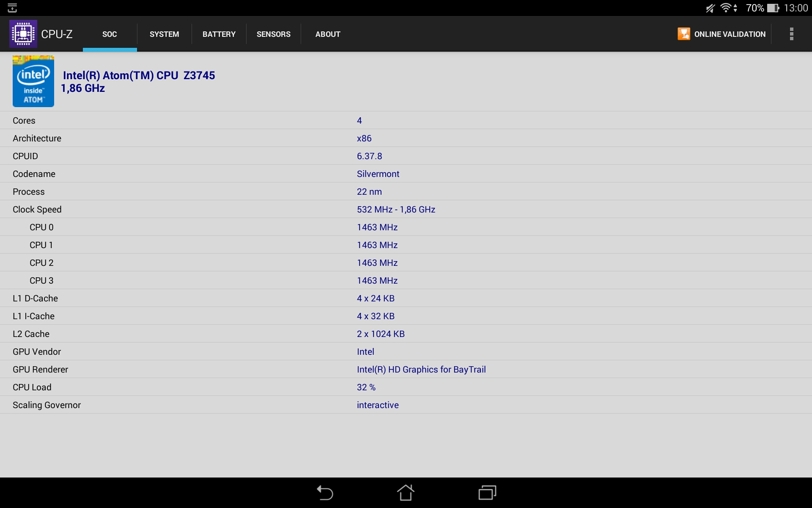Tap the 13:00 clock in status bar
Image resolution: width=812 pixels, height=508 pixels.
(796, 8)
